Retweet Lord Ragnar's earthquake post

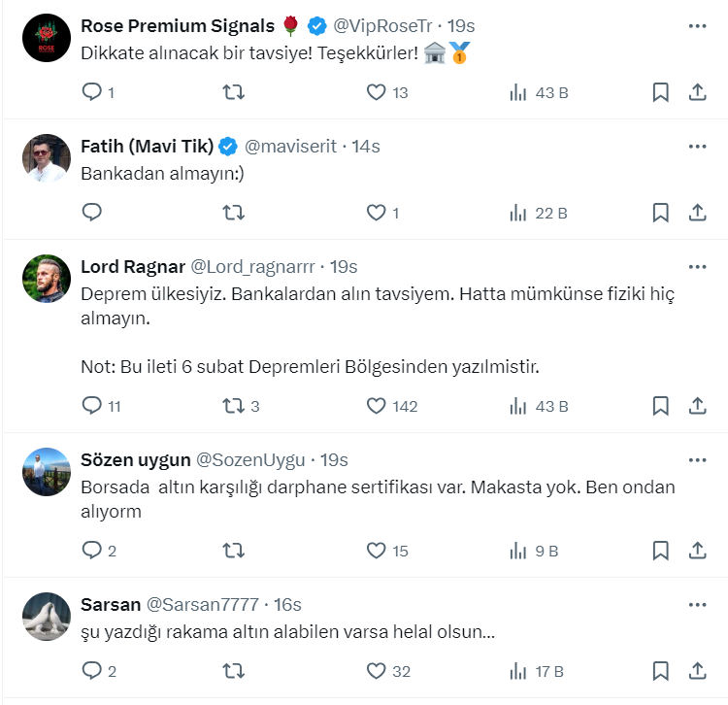click(234, 406)
